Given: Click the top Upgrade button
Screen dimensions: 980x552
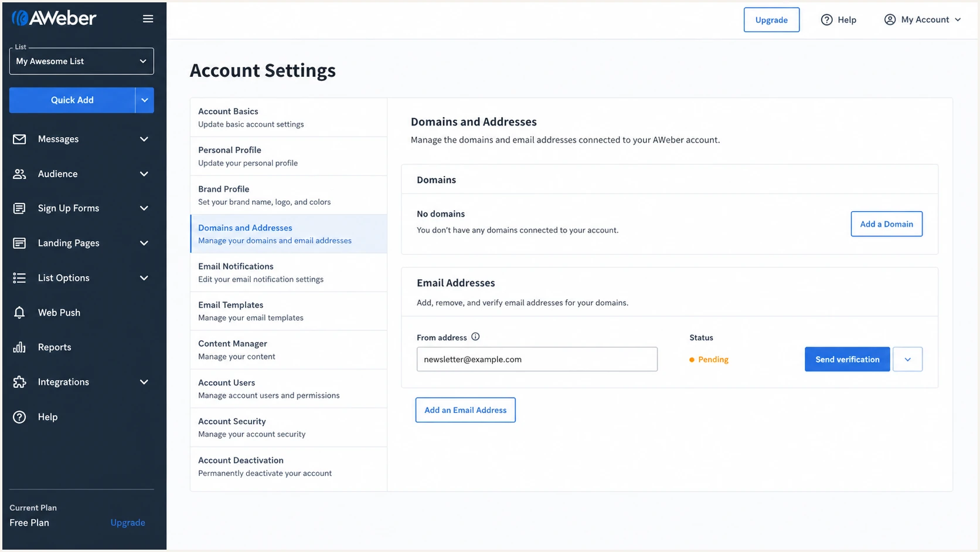Looking at the screenshot, I should click(771, 20).
